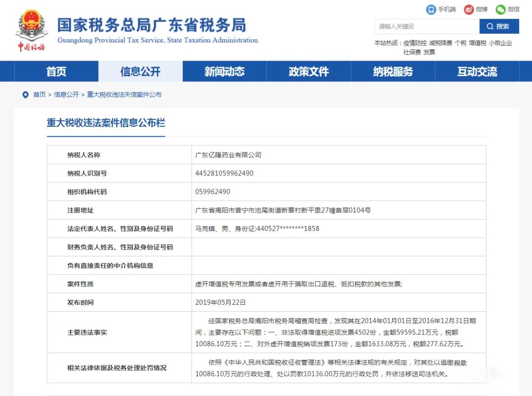The width and height of the screenshot is (532, 396).
Task: Select the highlighted 信息公开 navigation tab
Action: [x=141, y=72]
